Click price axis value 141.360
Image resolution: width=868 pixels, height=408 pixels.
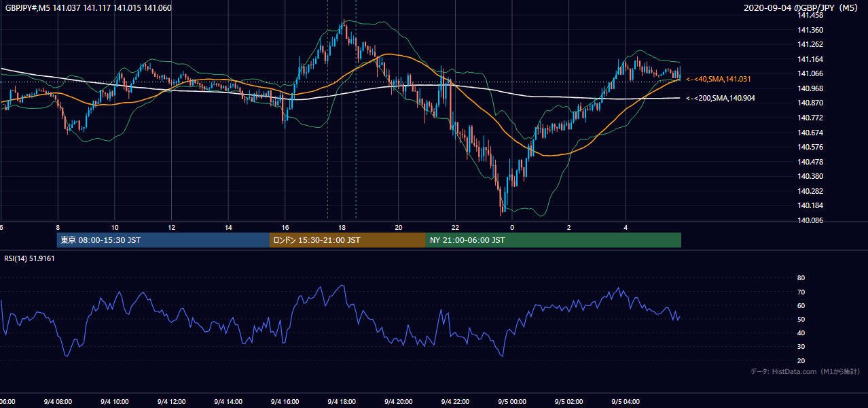pos(811,30)
